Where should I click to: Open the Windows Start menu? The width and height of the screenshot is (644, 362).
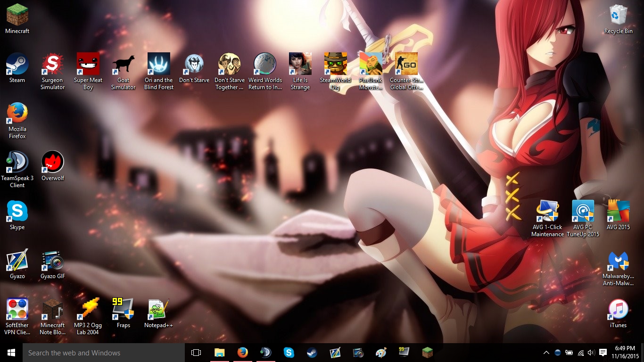point(11,353)
